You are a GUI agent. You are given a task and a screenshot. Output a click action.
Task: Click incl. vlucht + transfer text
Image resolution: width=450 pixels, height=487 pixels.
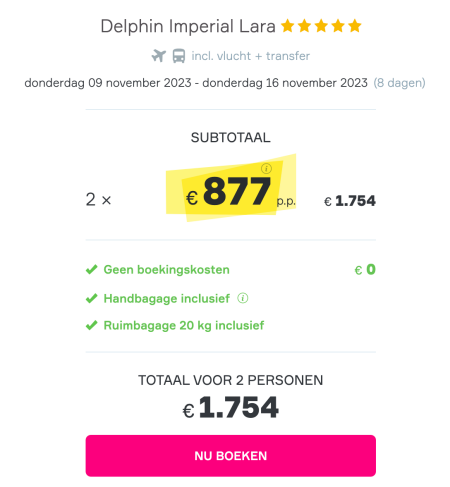click(x=250, y=56)
